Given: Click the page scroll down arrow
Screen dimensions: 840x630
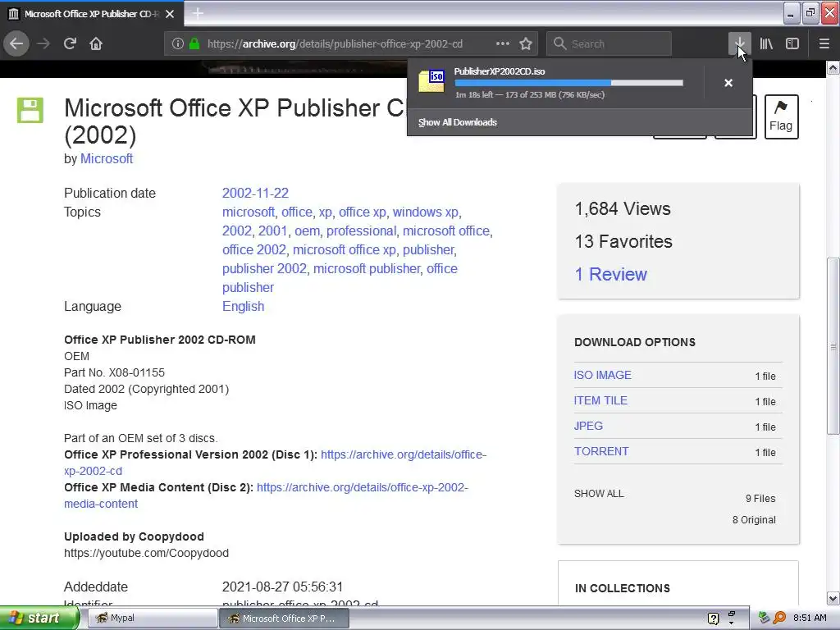Looking at the screenshot, I should [833, 598].
